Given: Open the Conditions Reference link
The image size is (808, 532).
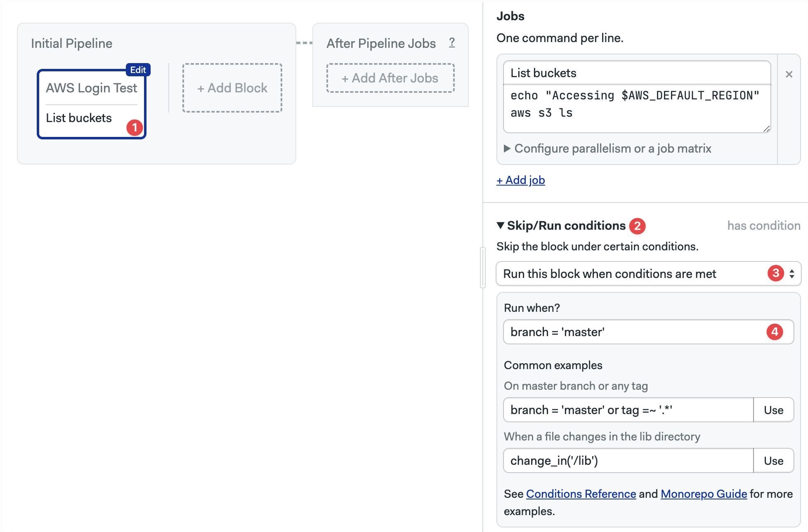Looking at the screenshot, I should tap(581, 494).
